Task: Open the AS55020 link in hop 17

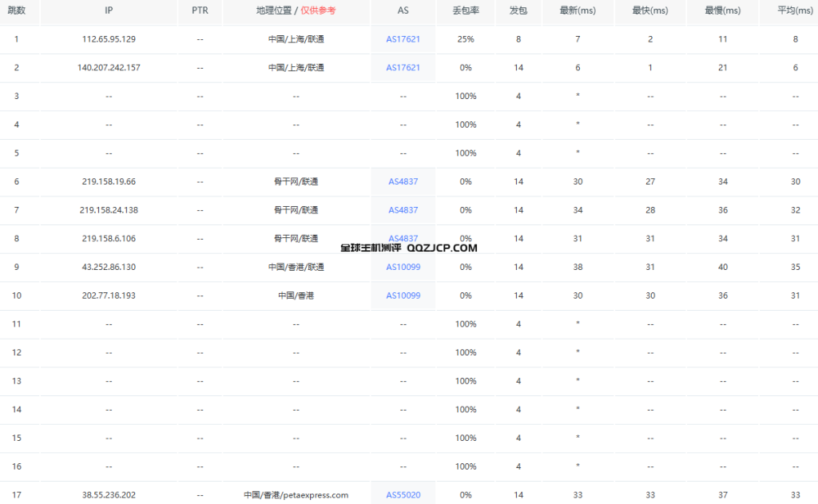Action: pos(403,495)
